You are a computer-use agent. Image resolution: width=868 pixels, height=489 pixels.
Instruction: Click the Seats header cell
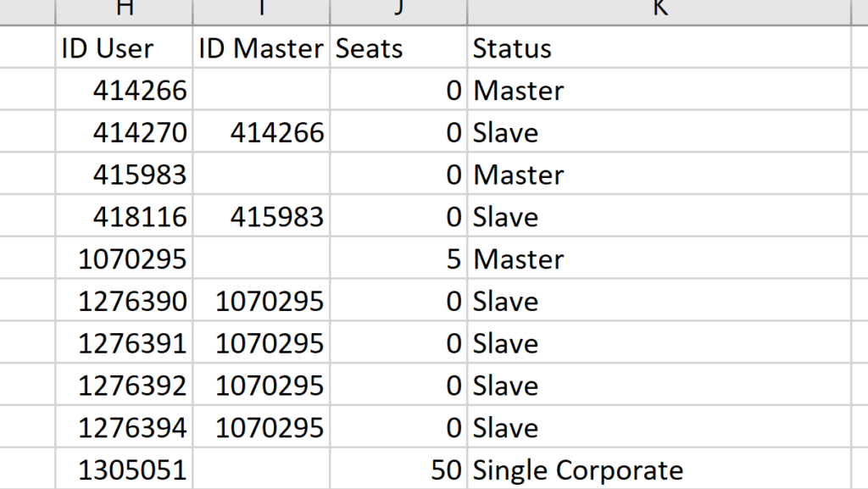(x=398, y=47)
